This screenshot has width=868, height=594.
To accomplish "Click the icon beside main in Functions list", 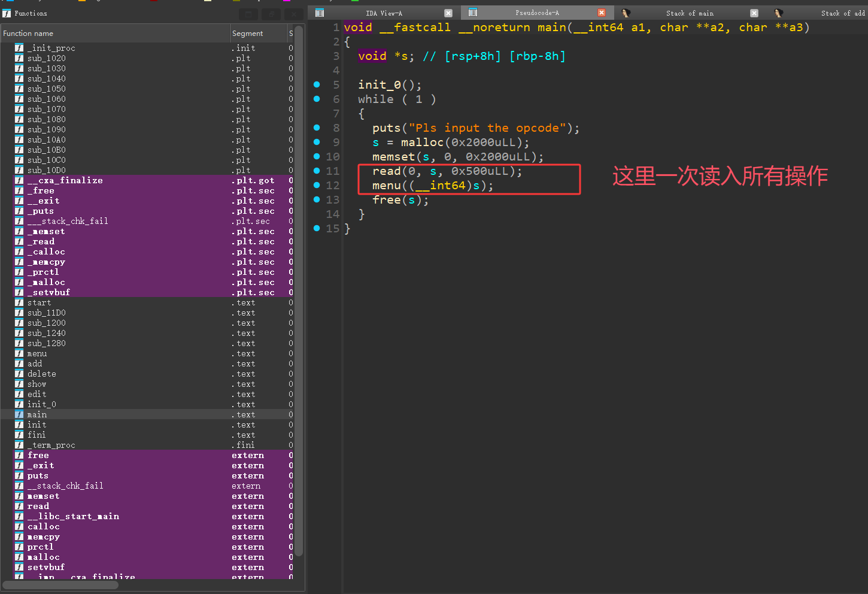I will (19, 414).
